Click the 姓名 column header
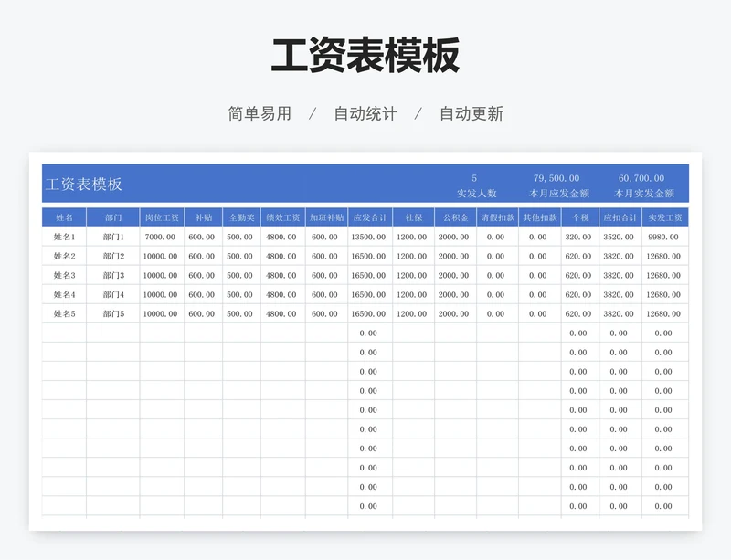The image size is (731, 560). click(64, 217)
